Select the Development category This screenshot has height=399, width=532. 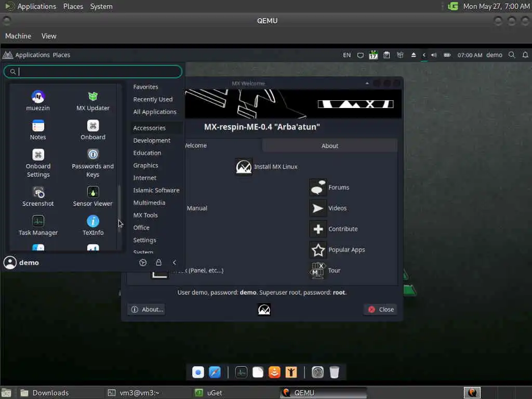tap(152, 140)
